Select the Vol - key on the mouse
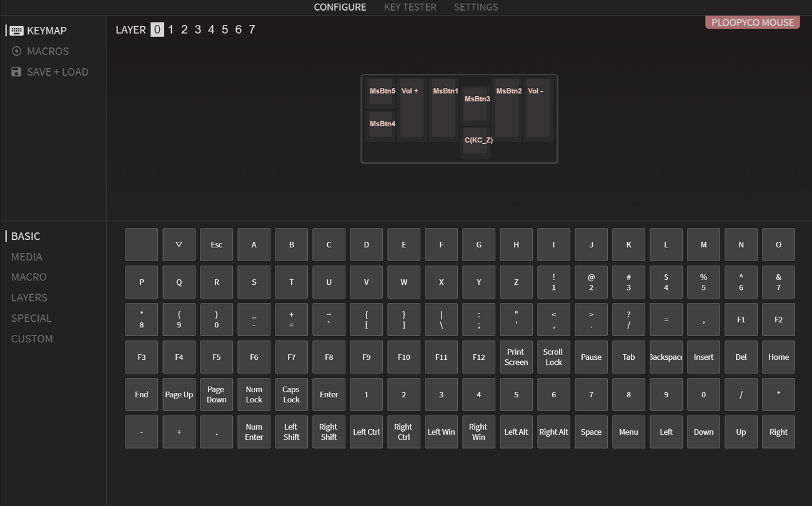The image size is (812, 506). 538,108
